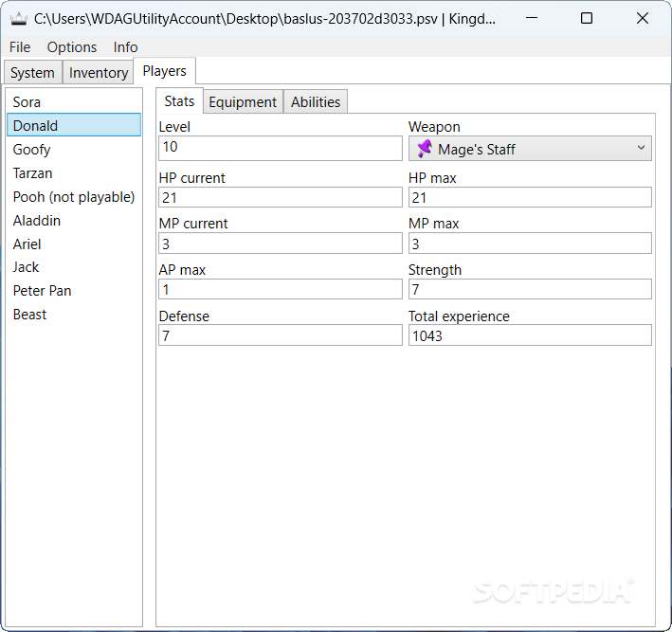672x632 pixels.
Task: Open the Options menu
Action: (x=72, y=47)
